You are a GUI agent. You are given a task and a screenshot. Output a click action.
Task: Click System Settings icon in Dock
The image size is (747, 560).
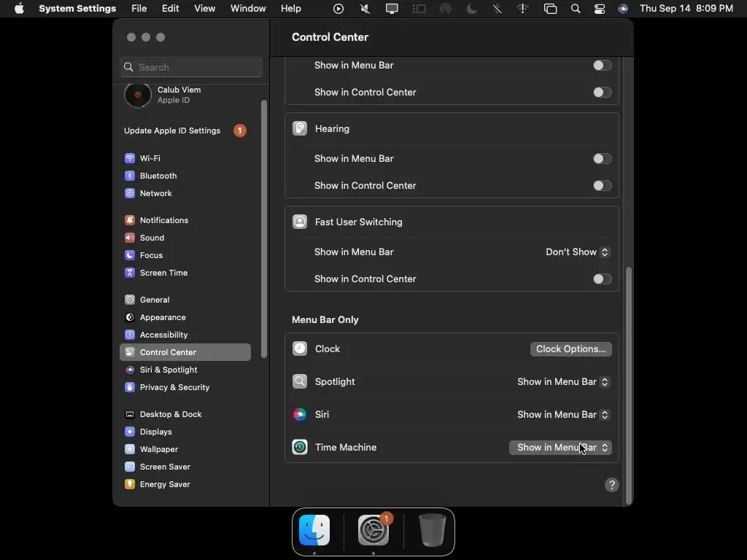(373, 530)
